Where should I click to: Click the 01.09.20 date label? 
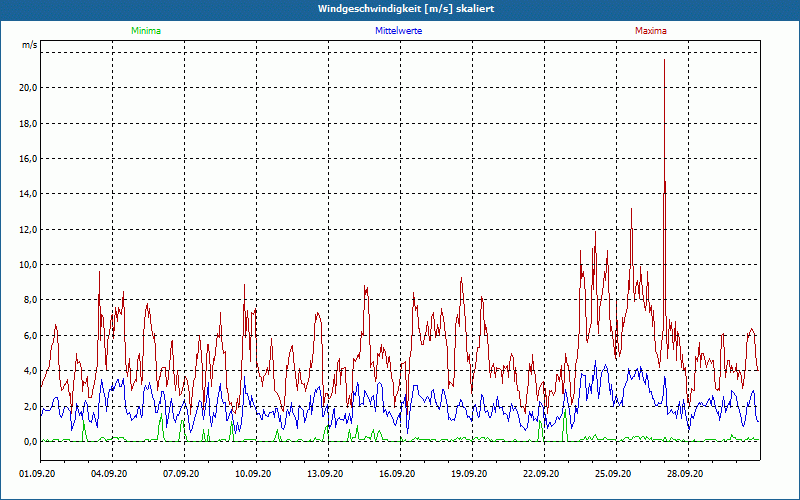[37, 474]
